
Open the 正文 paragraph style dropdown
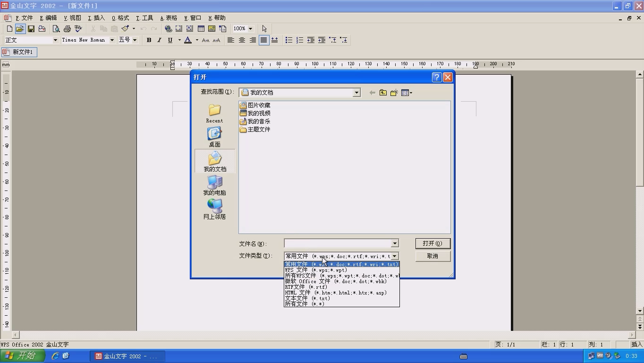click(x=55, y=40)
